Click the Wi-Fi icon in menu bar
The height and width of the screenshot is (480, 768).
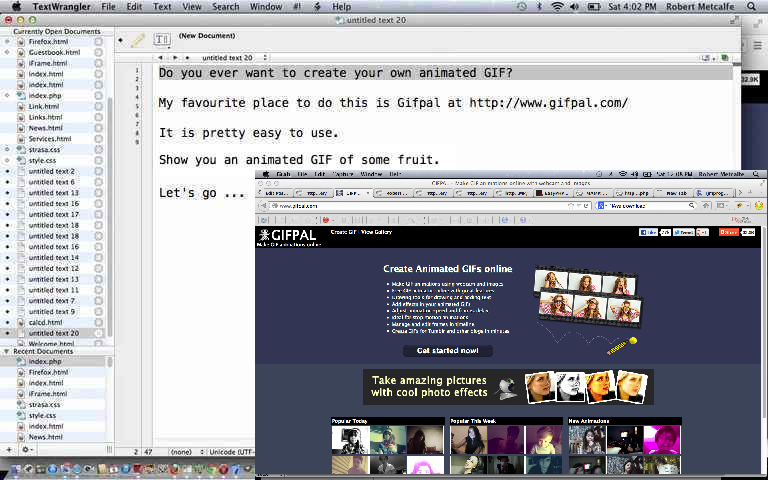[x=557, y=6]
